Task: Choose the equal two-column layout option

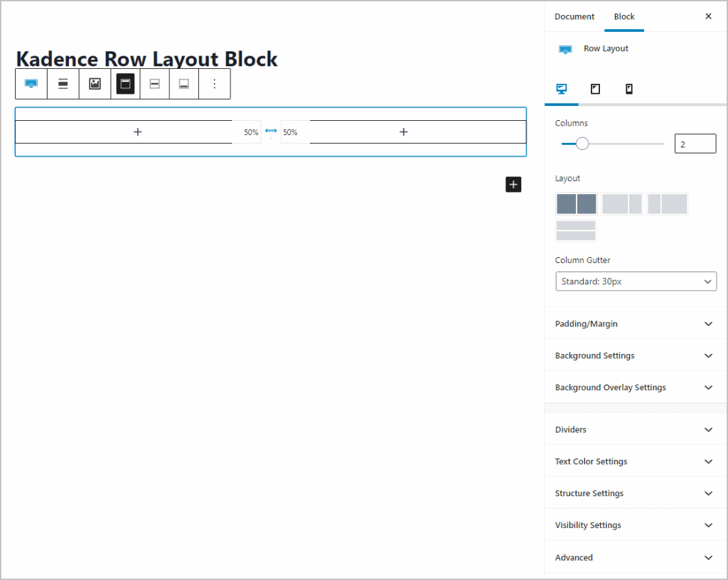Action: 576,204
